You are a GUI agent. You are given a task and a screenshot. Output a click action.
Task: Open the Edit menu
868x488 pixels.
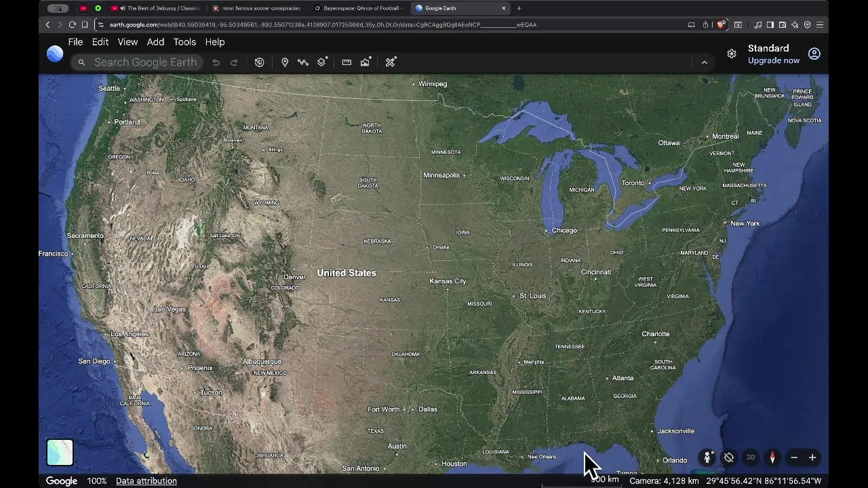[100, 42]
